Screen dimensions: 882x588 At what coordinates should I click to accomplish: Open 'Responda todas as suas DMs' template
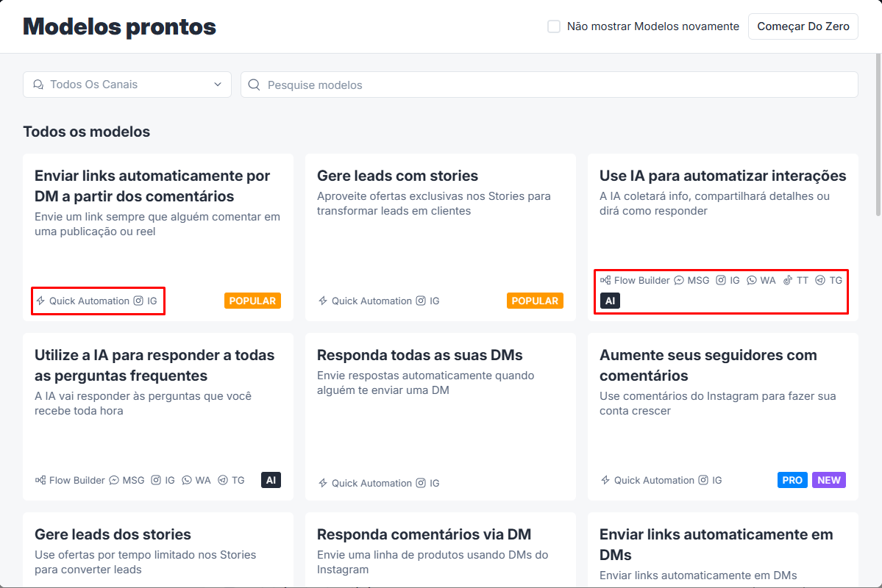click(440, 417)
